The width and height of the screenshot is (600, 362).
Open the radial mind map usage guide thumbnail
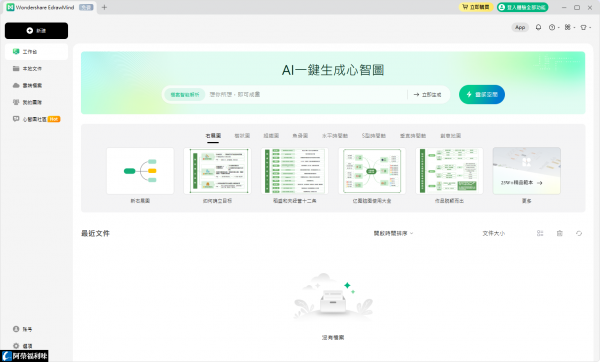tap(372, 171)
